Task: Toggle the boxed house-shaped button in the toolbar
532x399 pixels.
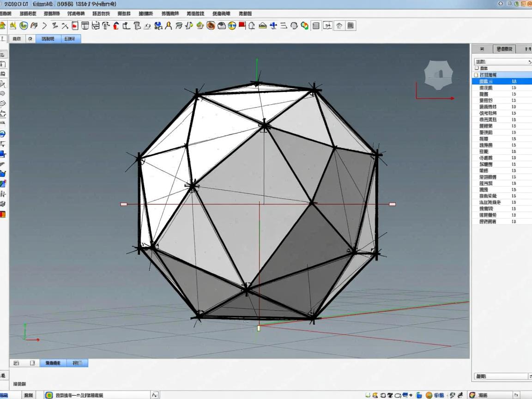Action: point(339,26)
